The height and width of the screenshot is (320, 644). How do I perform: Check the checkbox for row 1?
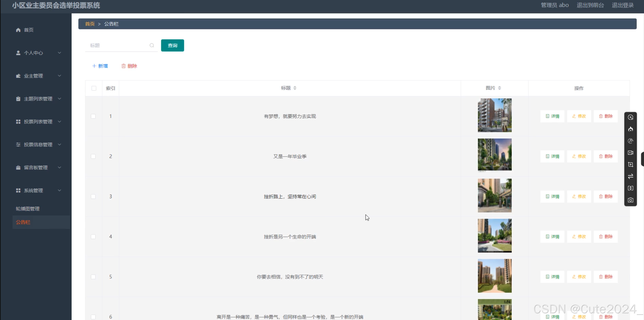[x=93, y=116]
